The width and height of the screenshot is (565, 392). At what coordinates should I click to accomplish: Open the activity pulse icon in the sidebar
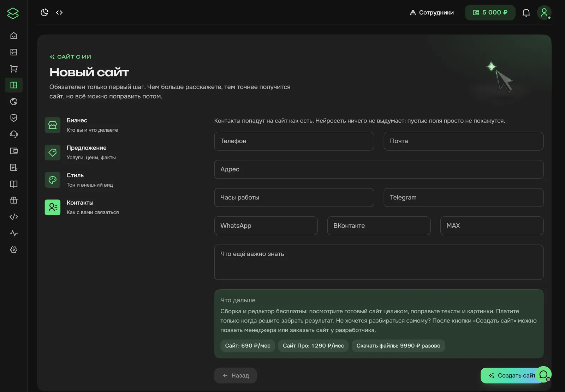[14, 233]
